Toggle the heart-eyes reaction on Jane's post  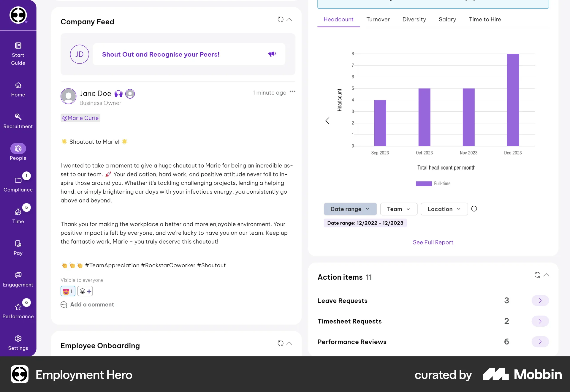(67, 291)
